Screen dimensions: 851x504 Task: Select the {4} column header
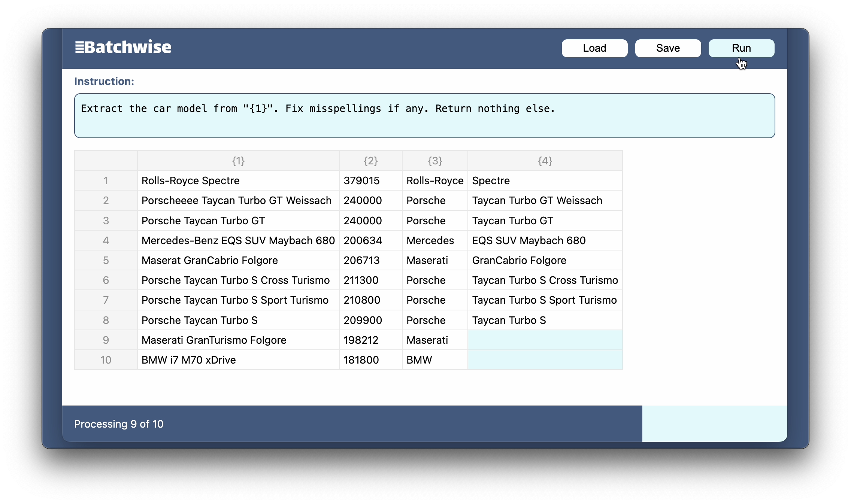pyautogui.click(x=545, y=161)
